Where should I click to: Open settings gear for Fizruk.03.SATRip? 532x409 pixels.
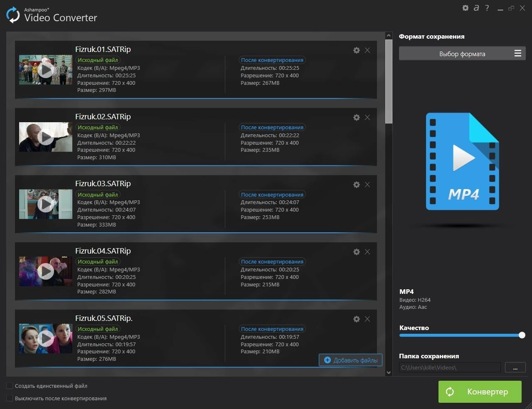[356, 185]
